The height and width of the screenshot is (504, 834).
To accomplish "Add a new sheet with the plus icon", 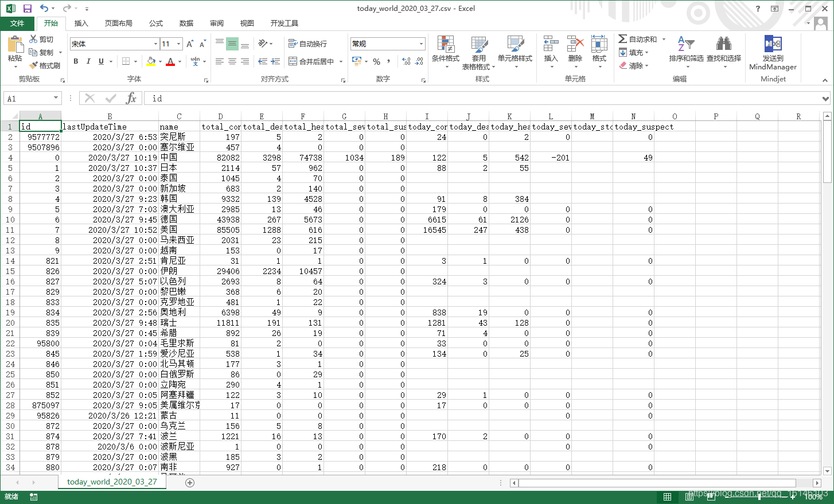I will [190, 483].
